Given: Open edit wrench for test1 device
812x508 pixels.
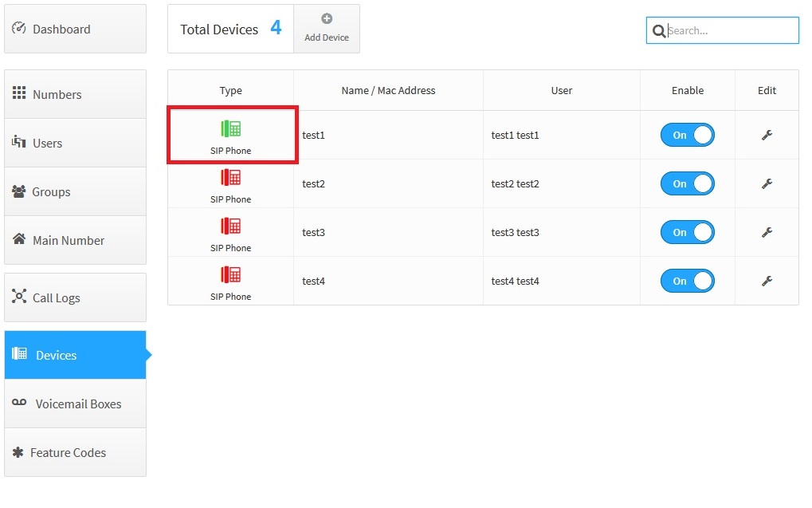Looking at the screenshot, I should [767, 135].
